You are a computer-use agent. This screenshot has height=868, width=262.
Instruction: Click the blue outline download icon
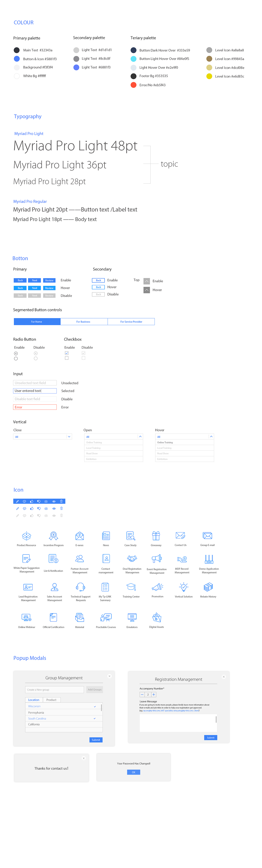pos(46,508)
